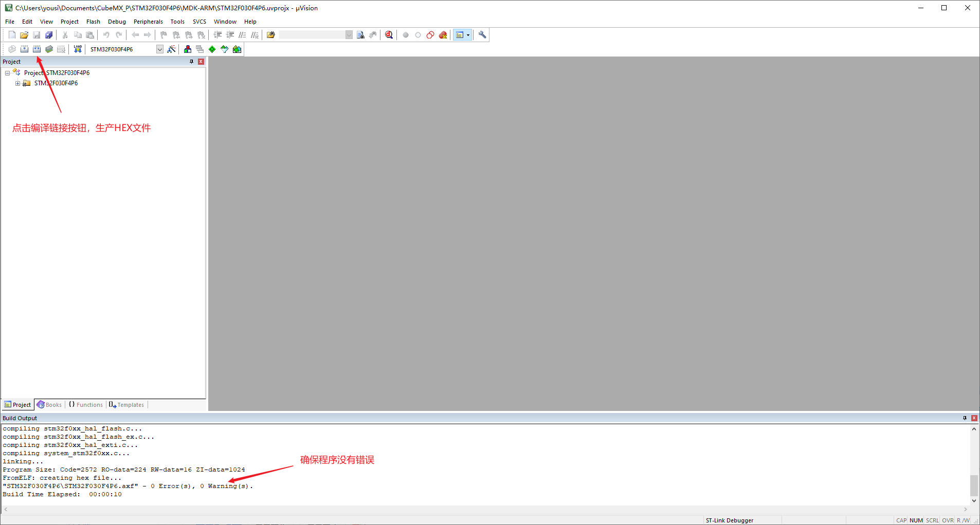Open the STM32F030F4P6 target dropdown
The height and width of the screenshot is (525, 980).
coord(160,49)
